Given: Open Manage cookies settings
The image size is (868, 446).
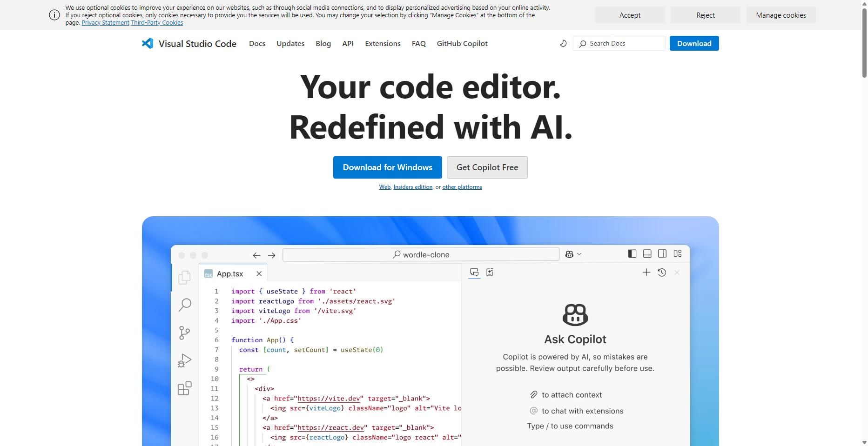Looking at the screenshot, I should click(x=781, y=15).
